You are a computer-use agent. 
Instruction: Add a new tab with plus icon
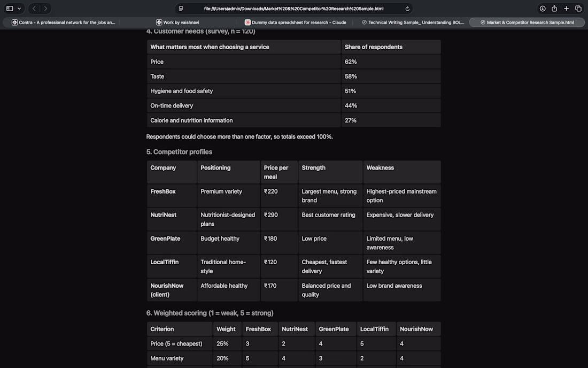point(566,8)
